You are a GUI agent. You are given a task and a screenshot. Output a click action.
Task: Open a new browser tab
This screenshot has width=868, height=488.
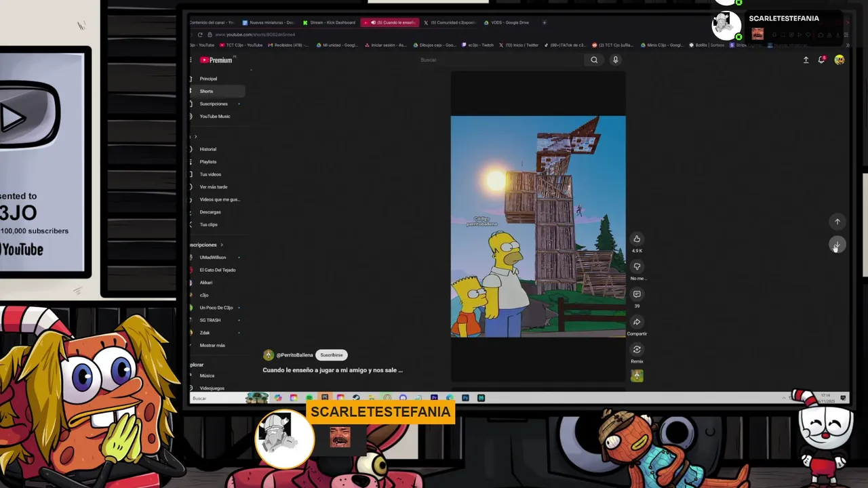tap(545, 22)
